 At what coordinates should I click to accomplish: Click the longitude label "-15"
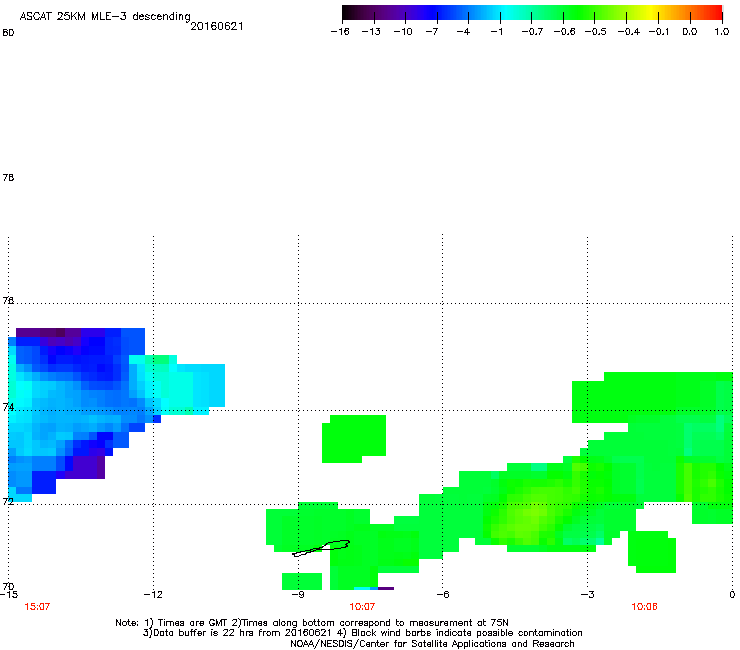pyautogui.click(x=8, y=594)
